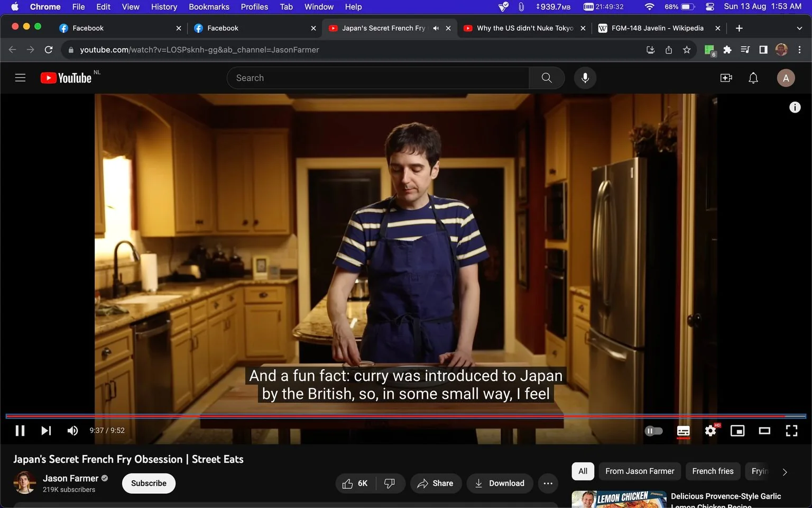Open the Profiles menu
This screenshot has height=508, width=812.
point(254,7)
